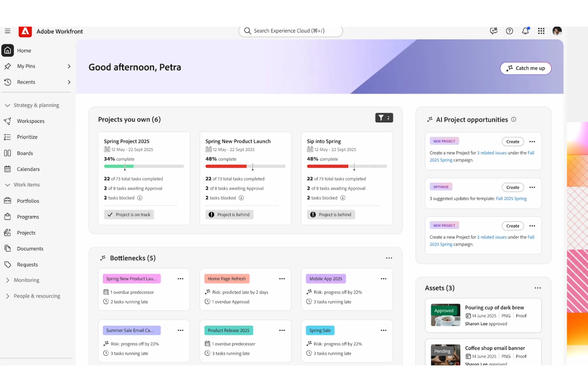Expand the Monitoring section

pos(8,280)
